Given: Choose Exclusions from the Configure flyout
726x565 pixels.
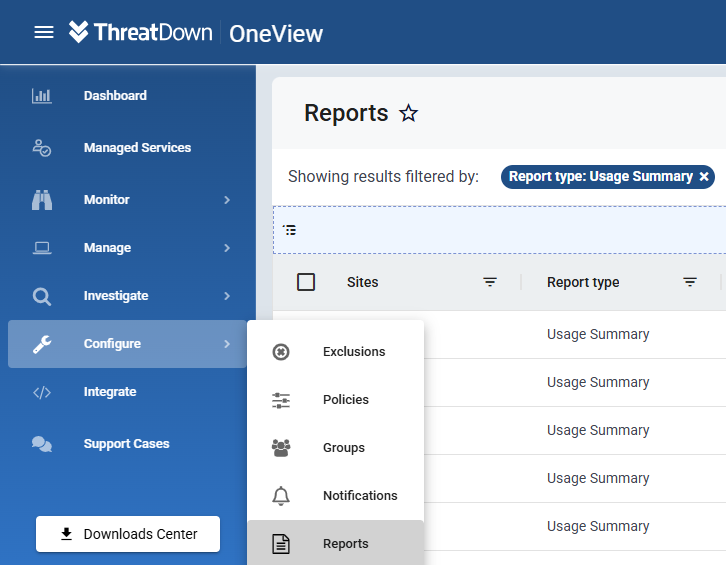Looking at the screenshot, I should (336, 352).
